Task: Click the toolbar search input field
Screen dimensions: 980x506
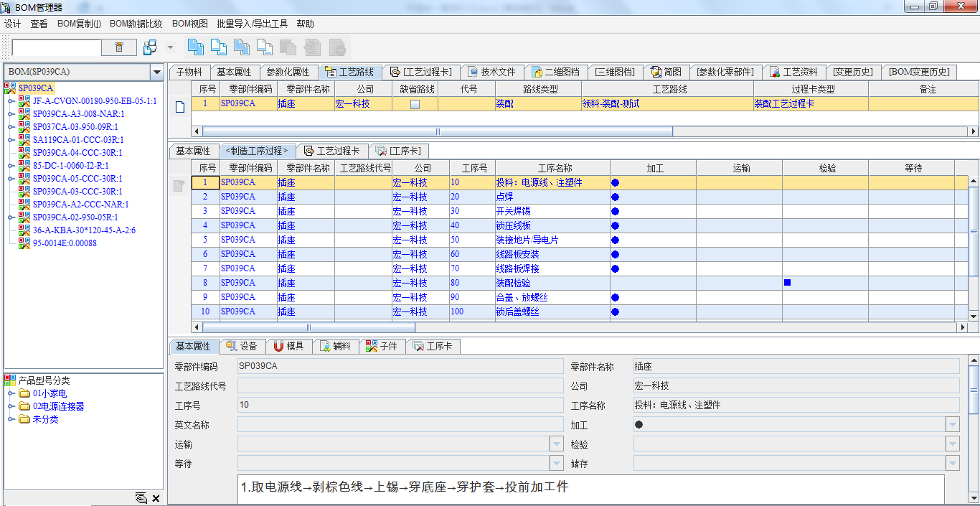Action: pyautogui.click(x=57, y=47)
